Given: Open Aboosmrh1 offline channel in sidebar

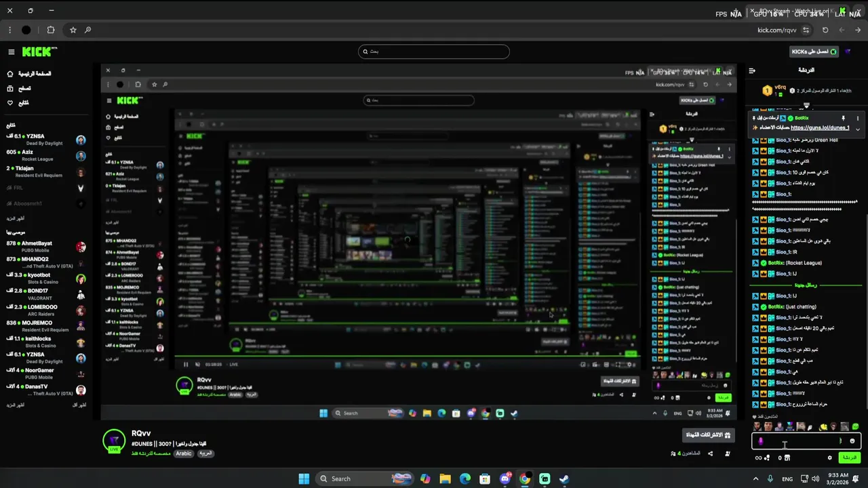Looking at the screenshot, I should pyautogui.click(x=46, y=203).
